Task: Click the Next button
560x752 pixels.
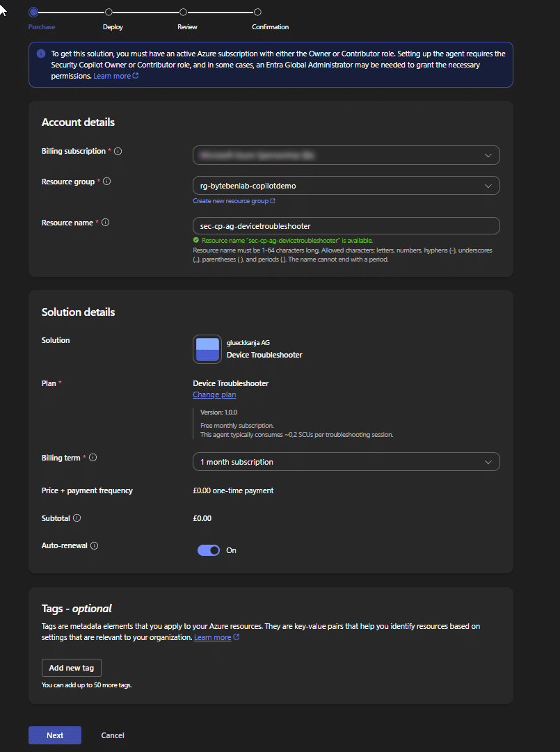Action: (54, 735)
